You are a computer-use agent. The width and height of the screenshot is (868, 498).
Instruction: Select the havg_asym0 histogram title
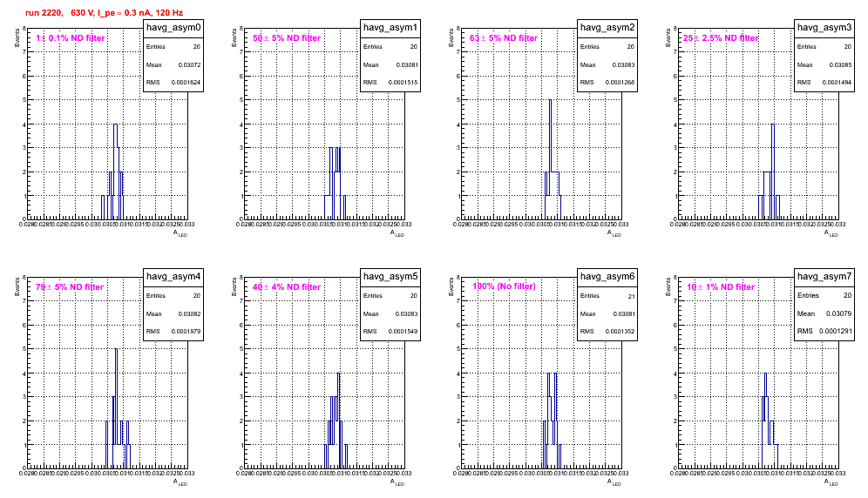[x=173, y=27]
